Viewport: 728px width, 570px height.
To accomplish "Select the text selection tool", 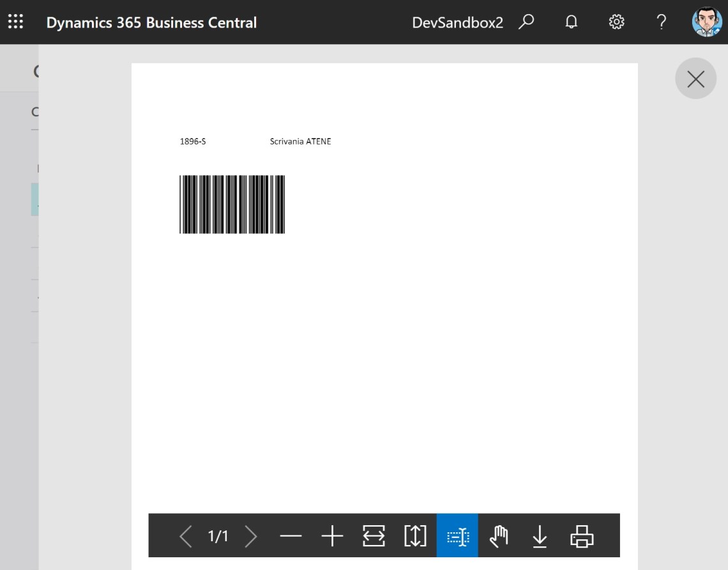I will click(x=457, y=535).
